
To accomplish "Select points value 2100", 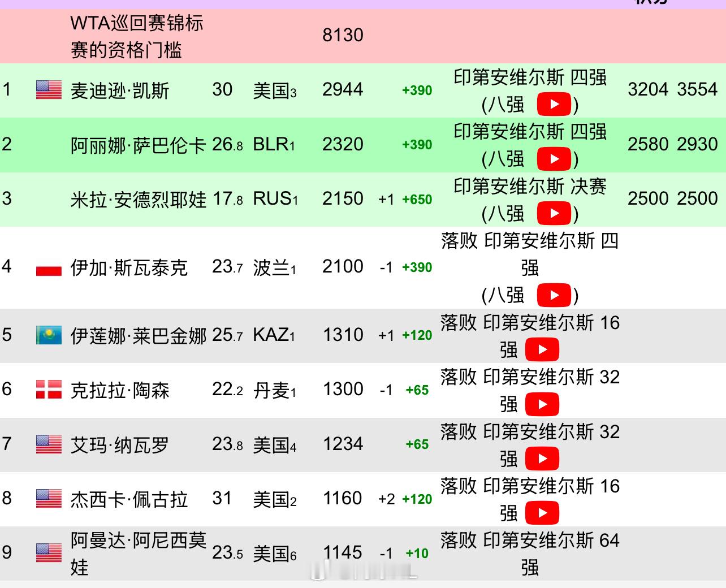I will [343, 266].
